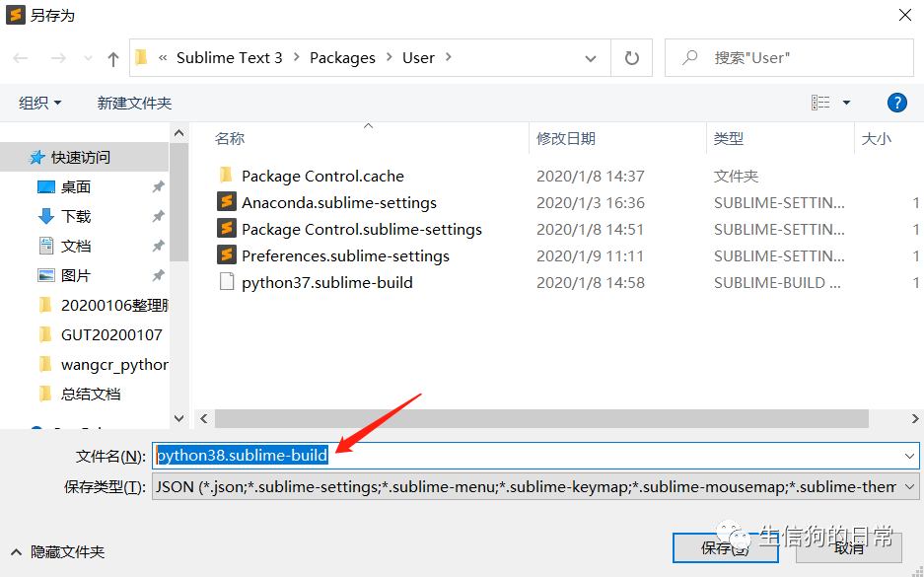Click Sublime icon of Anaconda.sublime-settings
The height and width of the screenshot is (577, 924).
[x=226, y=201]
